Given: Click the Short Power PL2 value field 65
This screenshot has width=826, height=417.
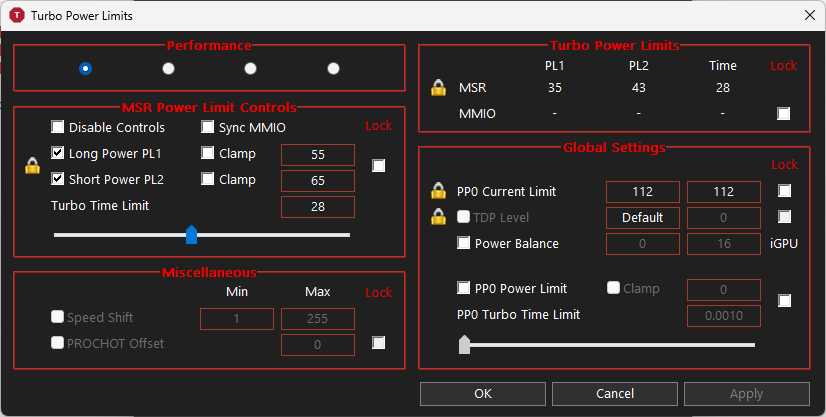Looking at the screenshot, I should click(318, 181).
